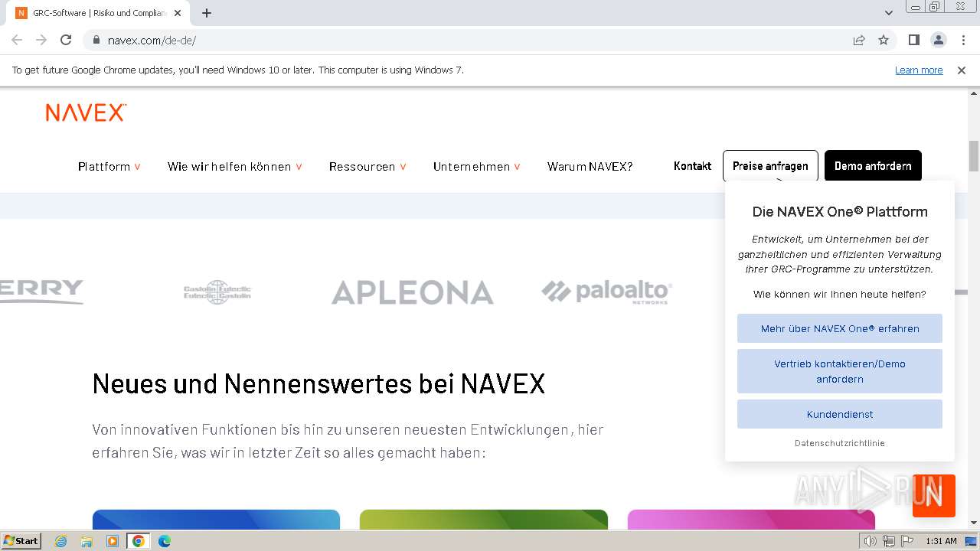This screenshot has height=551, width=980.
Task: Expand the Unternehmen menu
Action: pyautogui.click(x=477, y=166)
